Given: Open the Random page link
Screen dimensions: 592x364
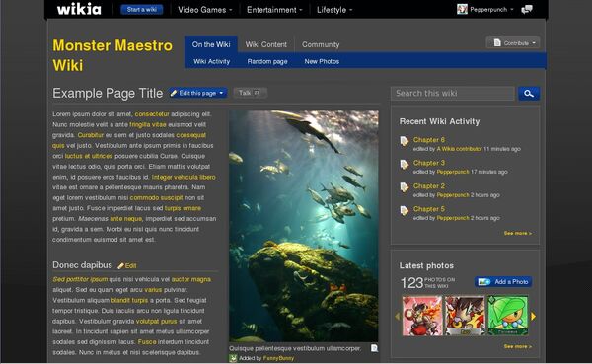Looking at the screenshot, I should pyautogui.click(x=267, y=61).
